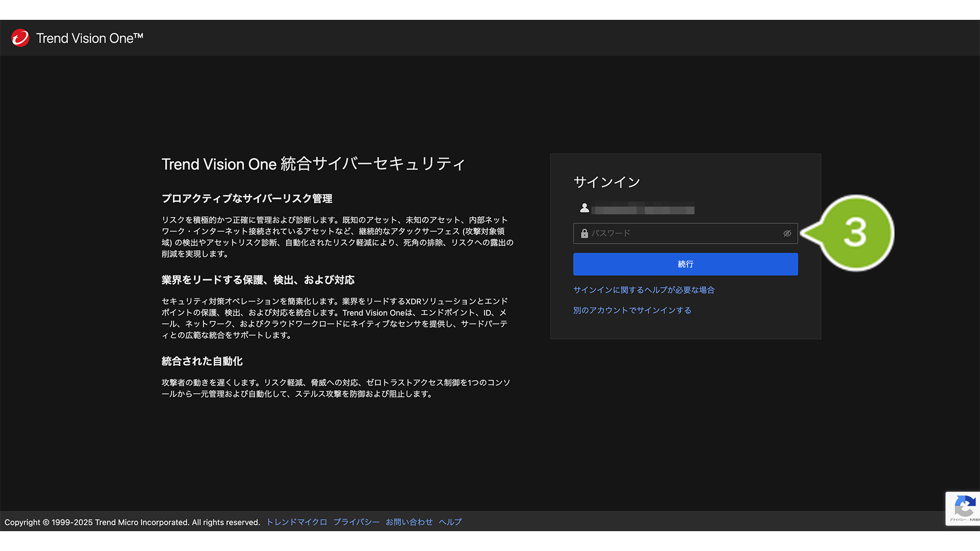The height and width of the screenshot is (551, 980).
Task: Click the プロアクティブなサイバーリスク管理 heading
Action: [x=247, y=198]
